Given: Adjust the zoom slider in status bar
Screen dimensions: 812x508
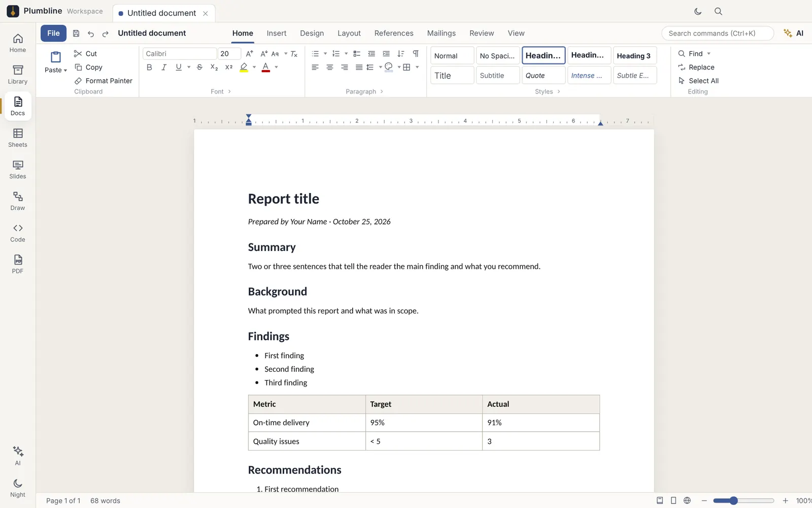Looking at the screenshot, I should tap(743, 500).
